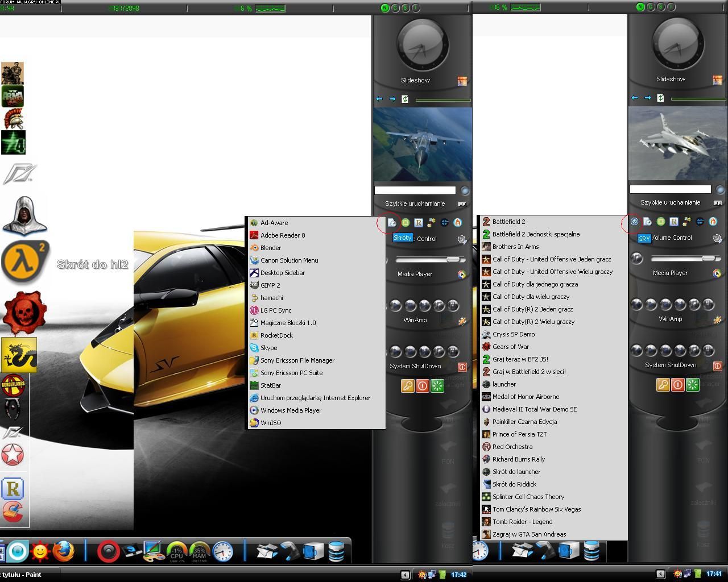This screenshot has width=728, height=582.
Task: Launch Gears of War from games menu
Action: pos(553,347)
